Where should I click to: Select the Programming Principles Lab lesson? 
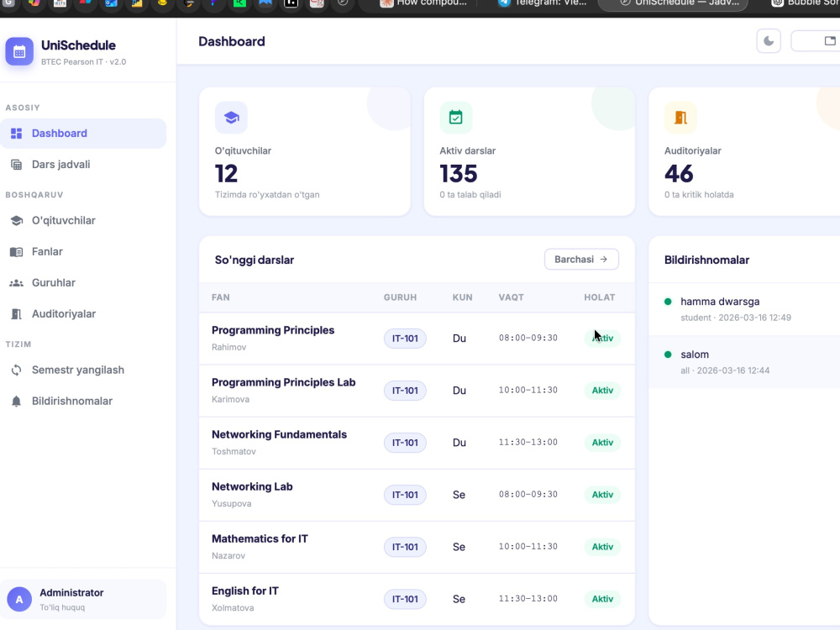click(x=417, y=391)
